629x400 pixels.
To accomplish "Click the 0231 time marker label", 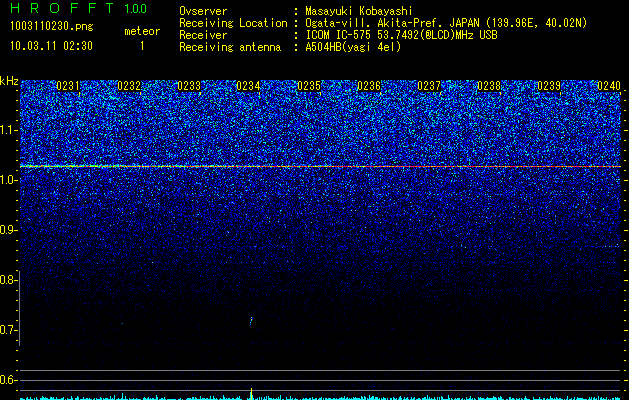I will click(68, 86).
